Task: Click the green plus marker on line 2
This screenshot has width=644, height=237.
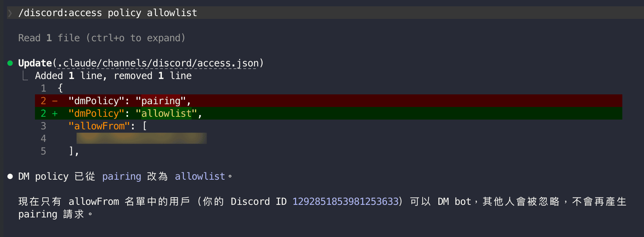Action: tap(55, 114)
